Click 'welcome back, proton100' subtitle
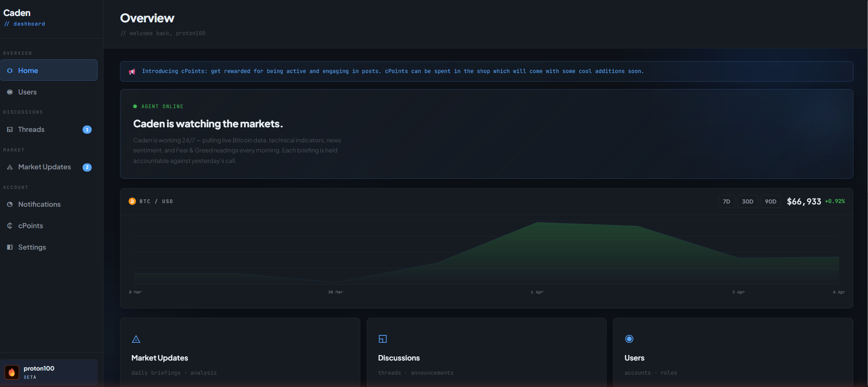 [163, 33]
